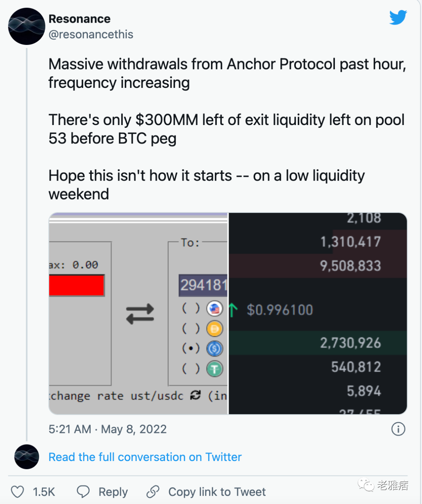Select the Tether radio option
The height and width of the screenshot is (504, 422).
pyautogui.click(x=191, y=368)
